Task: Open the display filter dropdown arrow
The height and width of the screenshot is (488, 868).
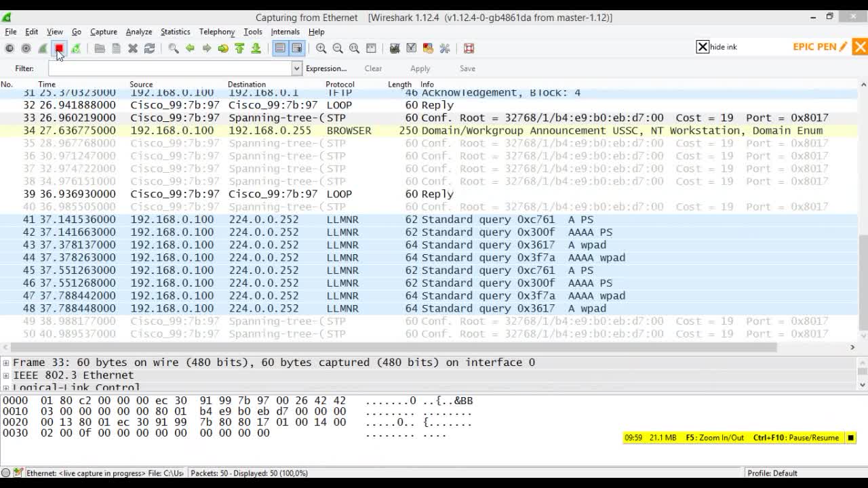Action: click(296, 68)
